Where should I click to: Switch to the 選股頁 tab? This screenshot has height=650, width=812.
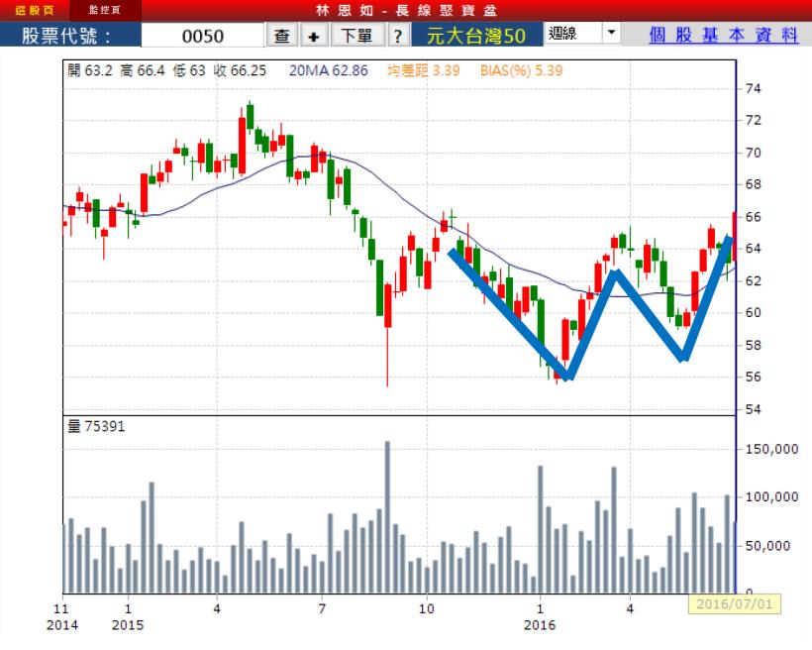point(35,10)
